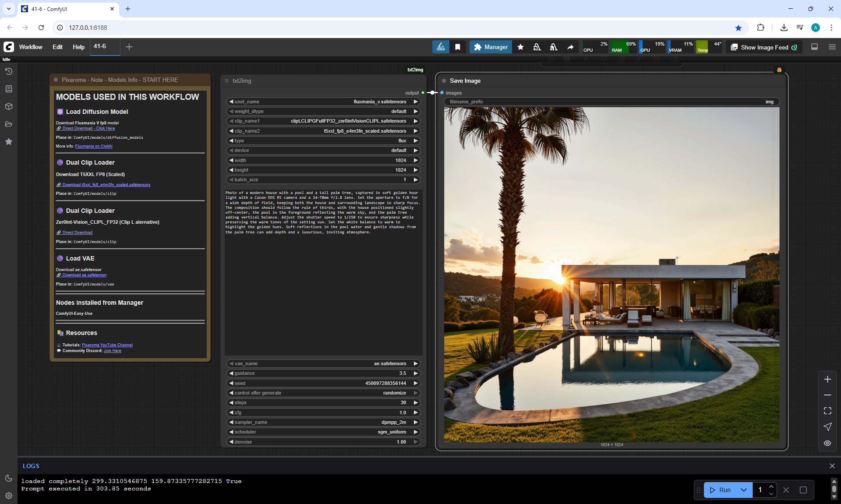Screen dimensions: 841x504
Task: Toggle dark theme moon icon
Action: tap(8, 478)
